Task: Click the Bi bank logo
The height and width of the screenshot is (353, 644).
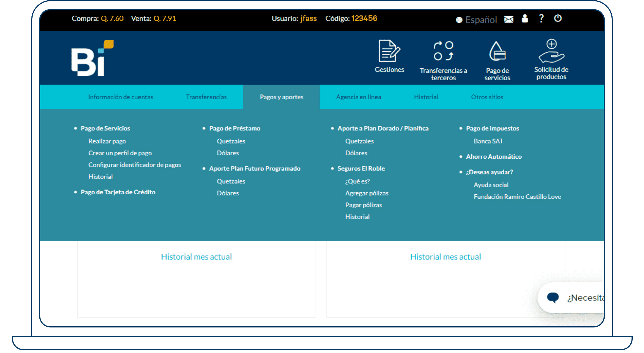Action: point(92,58)
